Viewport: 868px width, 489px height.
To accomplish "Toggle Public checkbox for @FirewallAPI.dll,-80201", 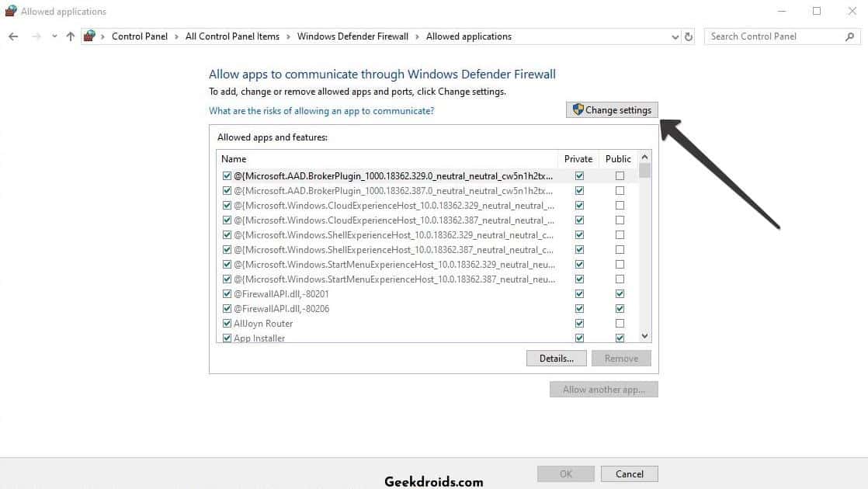I will tap(620, 293).
